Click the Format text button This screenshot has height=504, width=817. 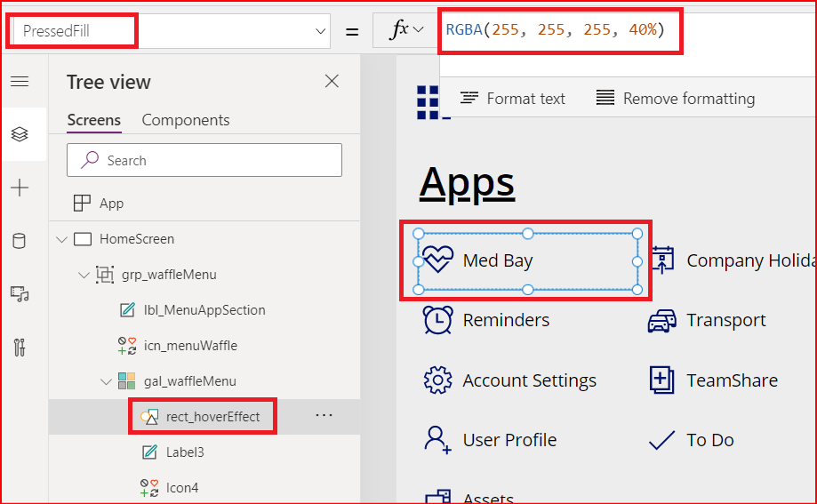(513, 99)
